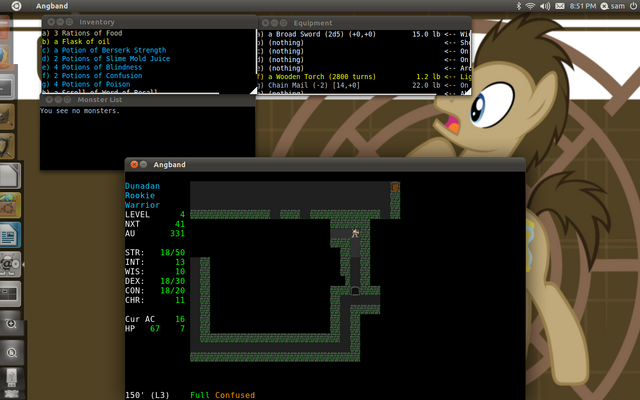Click the magnifier plus icon in the dock
The height and width of the screenshot is (400, 640).
tap(11, 324)
